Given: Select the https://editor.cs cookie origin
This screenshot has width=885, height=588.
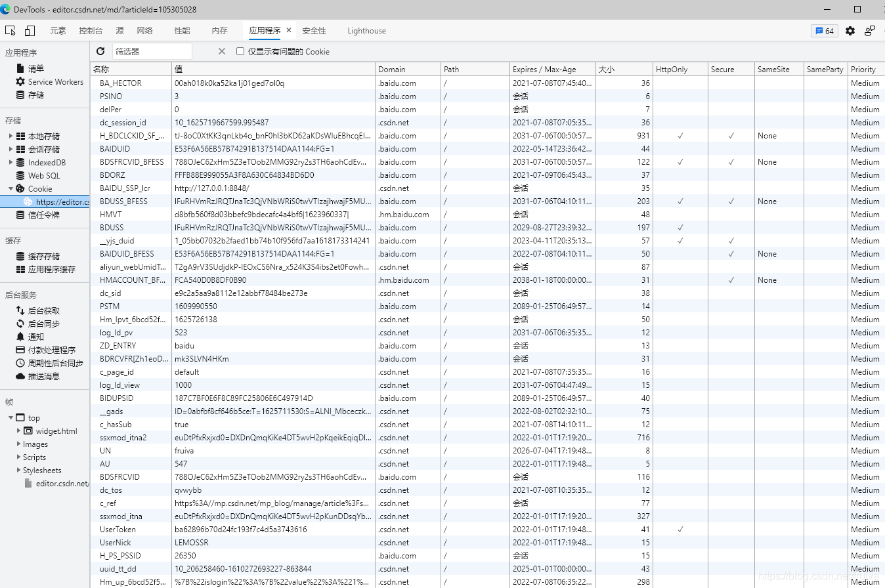Looking at the screenshot, I should [45, 202].
